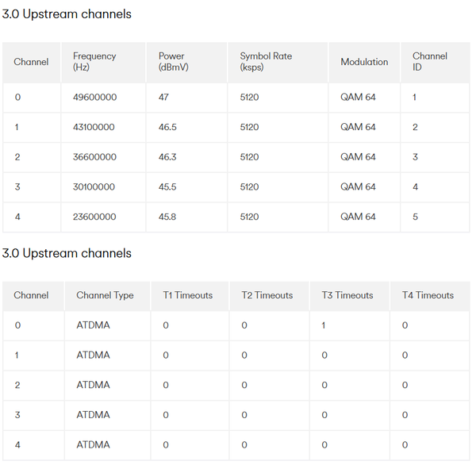The height and width of the screenshot is (465, 476).
Task: Select the Modulation column header
Action: tap(364, 62)
